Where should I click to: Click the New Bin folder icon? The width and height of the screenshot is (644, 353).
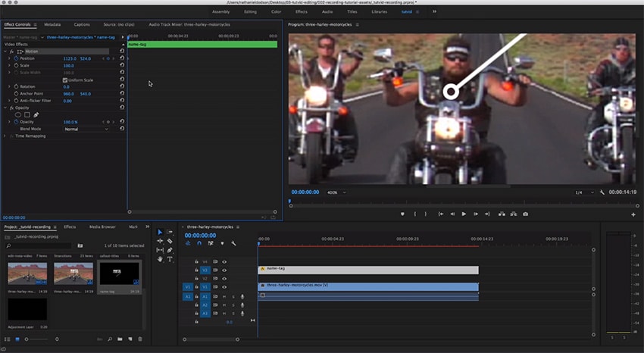click(120, 339)
